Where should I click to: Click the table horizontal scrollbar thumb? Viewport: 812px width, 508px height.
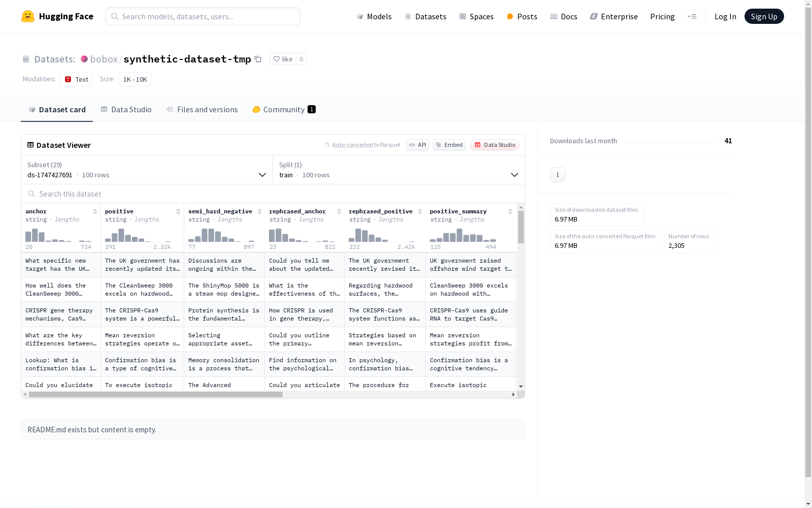tap(156, 394)
